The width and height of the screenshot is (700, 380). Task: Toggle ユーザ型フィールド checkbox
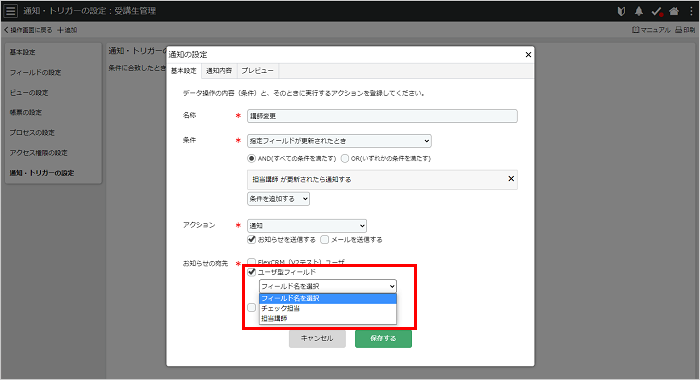[x=252, y=272]
